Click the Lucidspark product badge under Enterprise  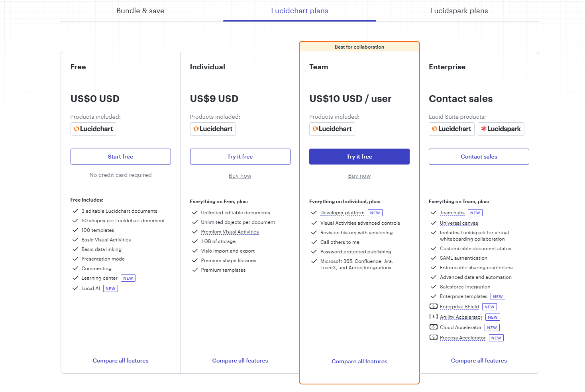point(501,129)
